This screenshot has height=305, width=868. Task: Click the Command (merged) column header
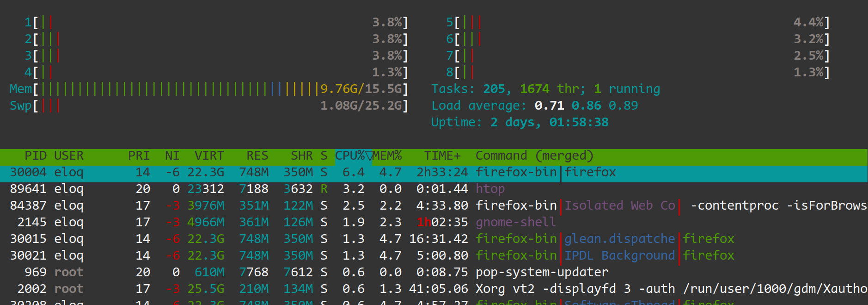(x=534, y=156)
